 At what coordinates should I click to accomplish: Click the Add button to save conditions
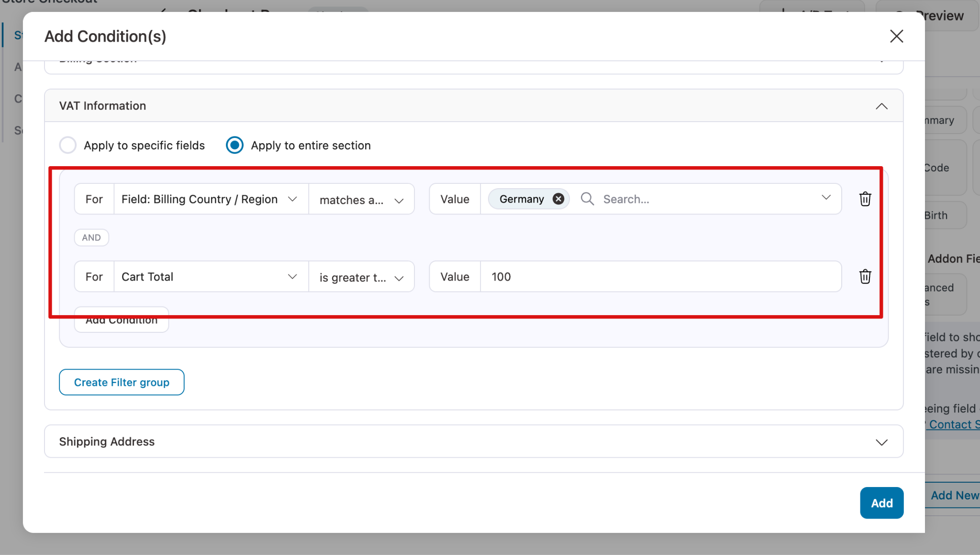coord(881,503)
